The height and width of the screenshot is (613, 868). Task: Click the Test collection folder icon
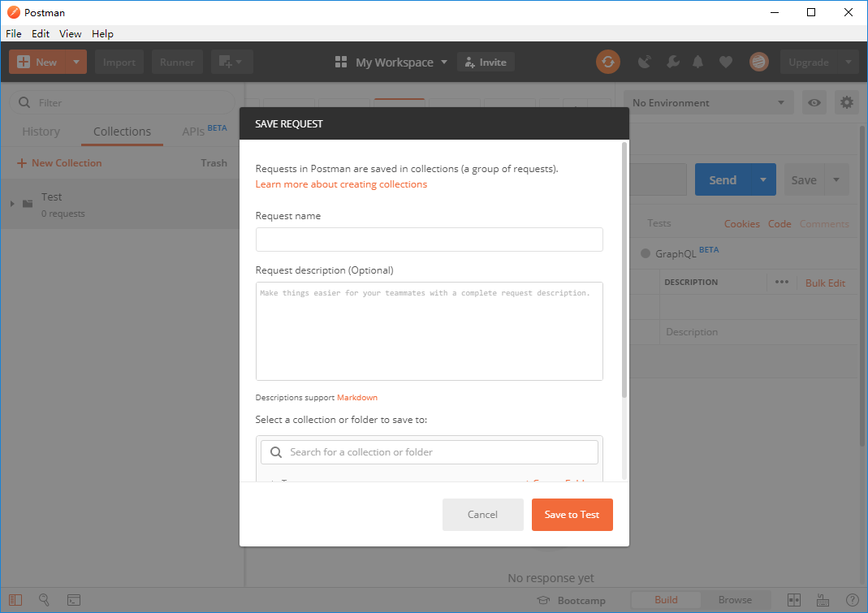[28, 204]
